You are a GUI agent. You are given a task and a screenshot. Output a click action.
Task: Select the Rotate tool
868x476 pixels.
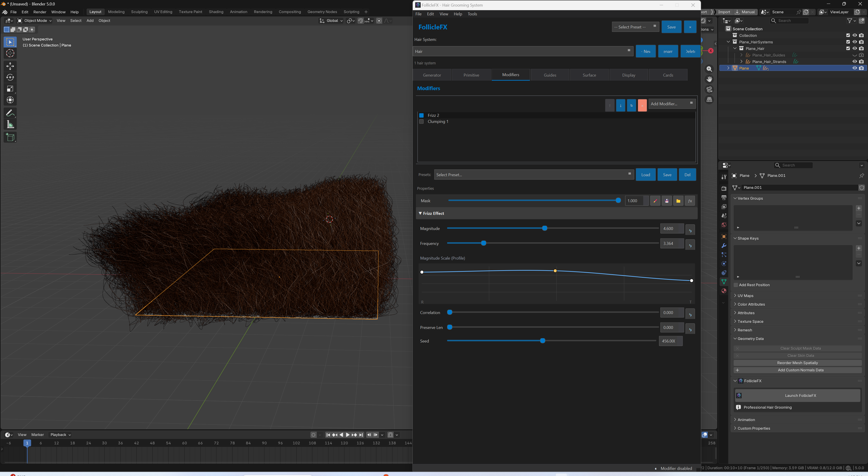10,77
